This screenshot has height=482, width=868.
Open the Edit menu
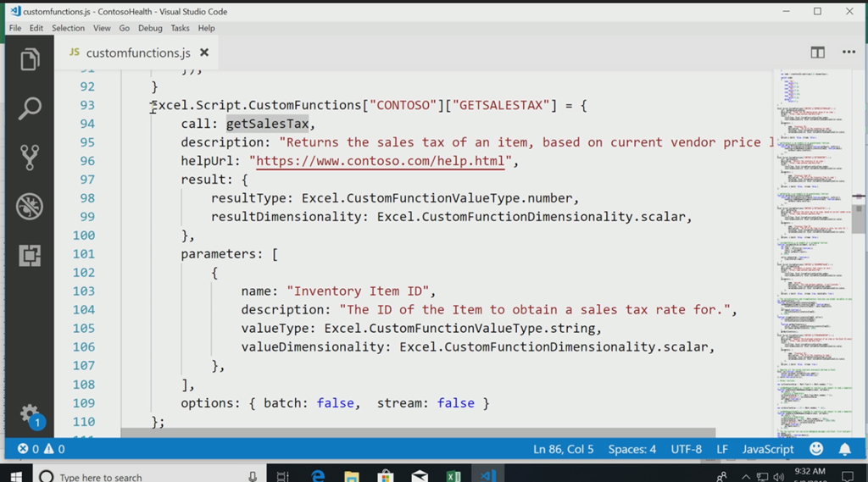[36, 28]
